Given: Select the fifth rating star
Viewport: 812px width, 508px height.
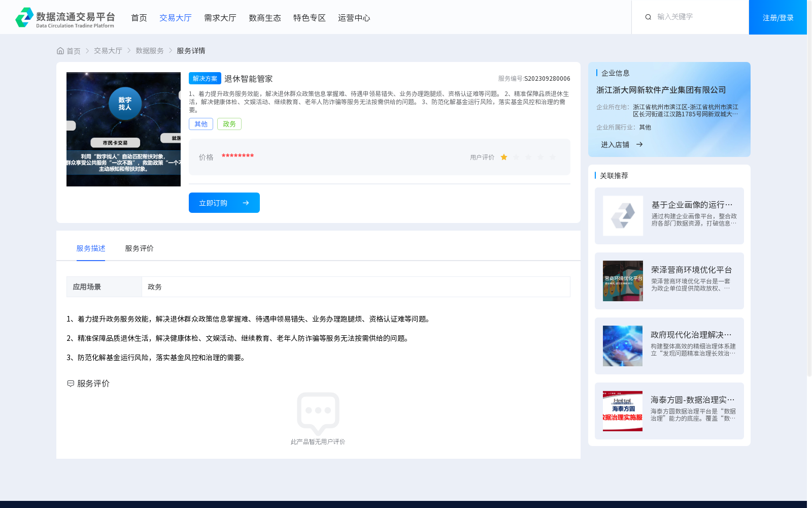Looking at the screenshot, I should pyautogui.click(x=553, y=157).
